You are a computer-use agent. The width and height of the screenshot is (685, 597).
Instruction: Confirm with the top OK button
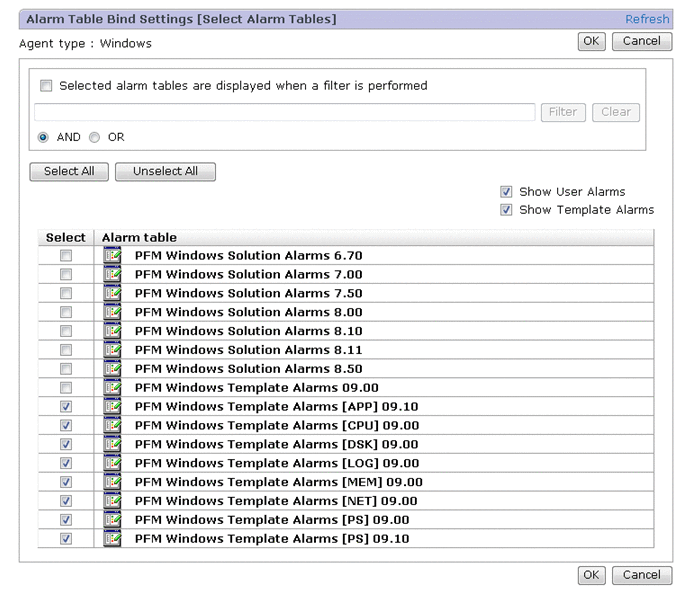(592, 41)
